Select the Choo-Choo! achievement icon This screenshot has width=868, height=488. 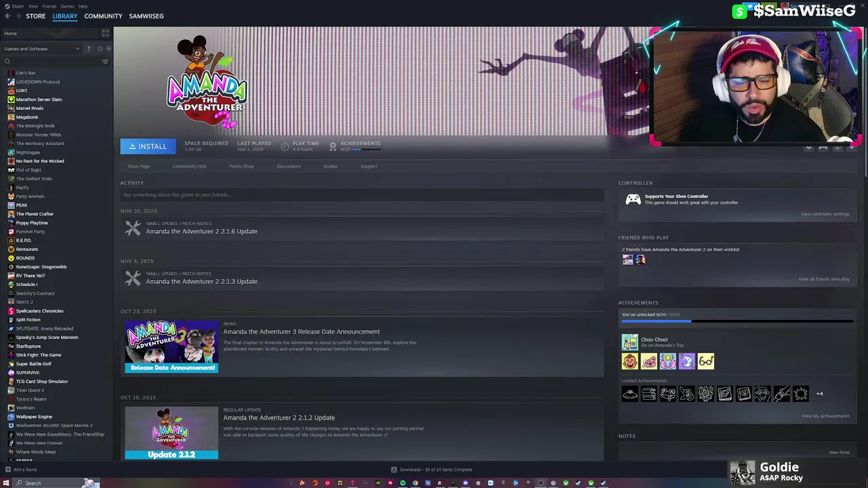coord(630,342)
